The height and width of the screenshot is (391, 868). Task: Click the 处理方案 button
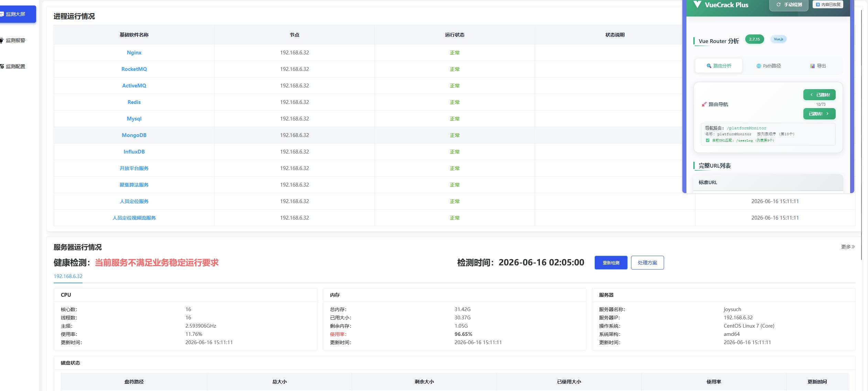tap(647, 263)
